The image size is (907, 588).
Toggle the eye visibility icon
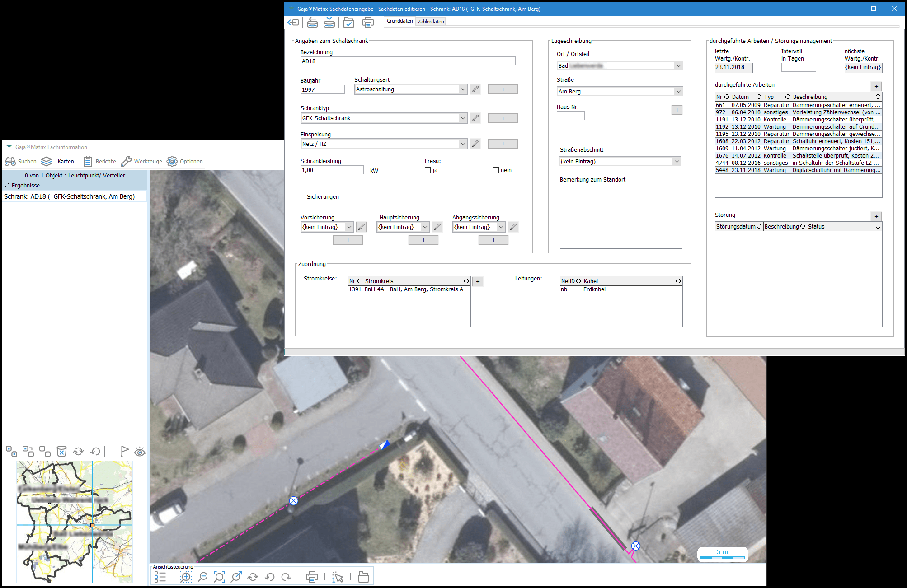[x=140, y=452]
